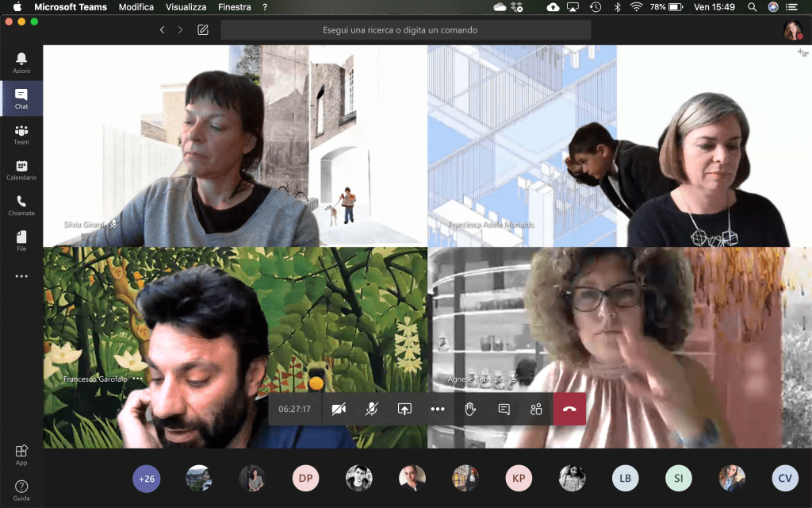Open the Team section in sidebar
Viewport: 812px width, 508px height.
pyautogui.click(x=21, y=134)
